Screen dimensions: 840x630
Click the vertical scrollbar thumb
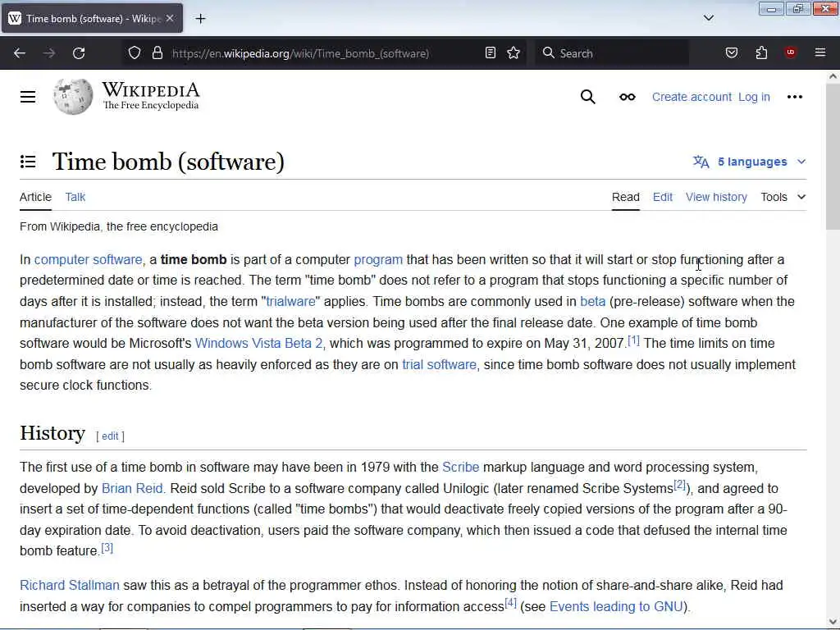tap(833, 157)
